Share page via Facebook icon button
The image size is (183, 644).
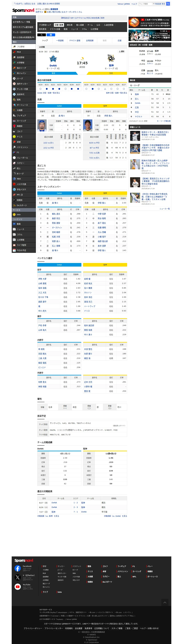click(51, 35)
